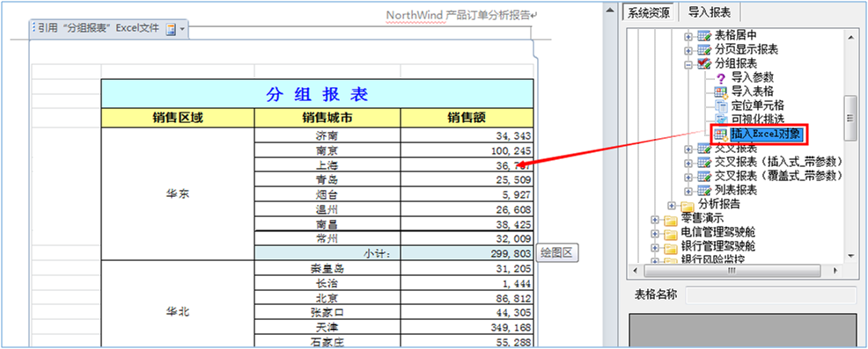This screenshot has height=349, width=868.
Task: Expand the 分页显示报表 tree node
Action: 688,50
